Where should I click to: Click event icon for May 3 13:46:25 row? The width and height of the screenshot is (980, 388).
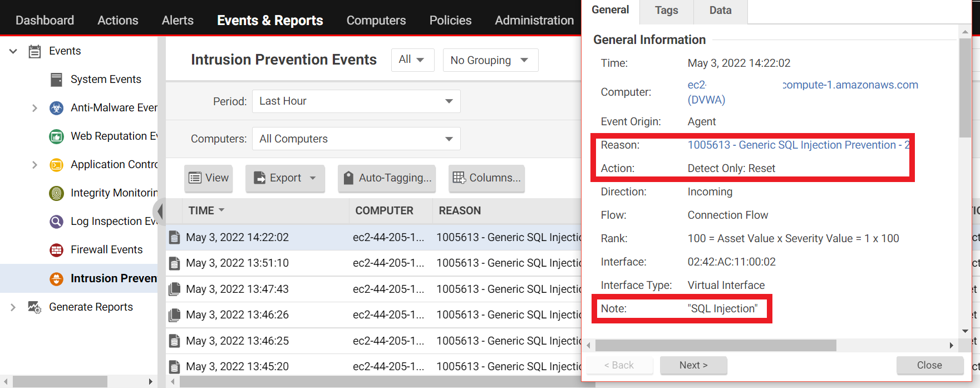coord(174,341)
